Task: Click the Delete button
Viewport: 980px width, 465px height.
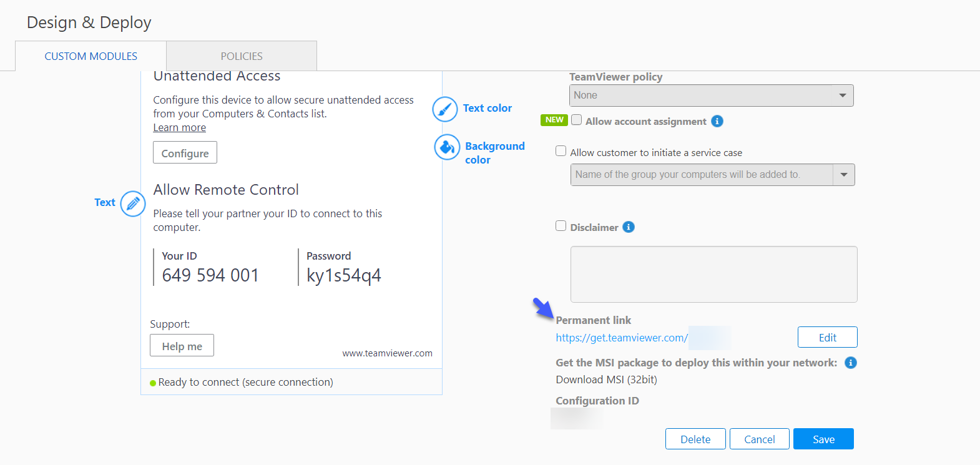Action: (x=695, y=439)
